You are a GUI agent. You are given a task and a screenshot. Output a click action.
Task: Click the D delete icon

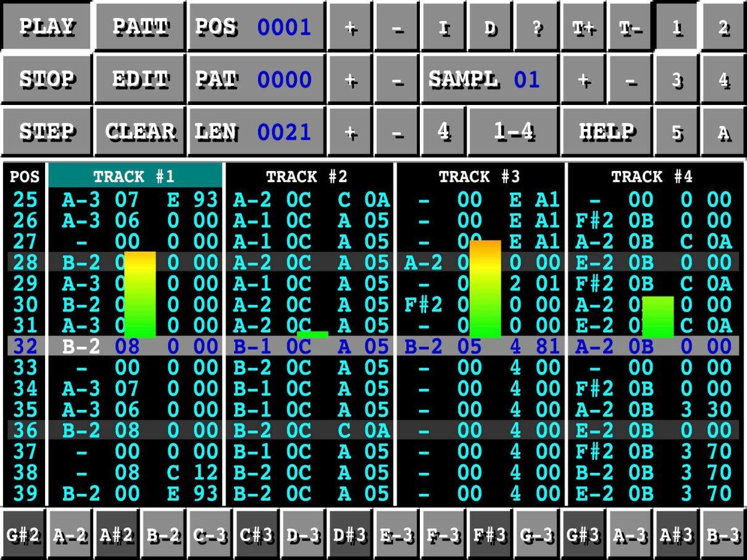(x=490, y=27)
